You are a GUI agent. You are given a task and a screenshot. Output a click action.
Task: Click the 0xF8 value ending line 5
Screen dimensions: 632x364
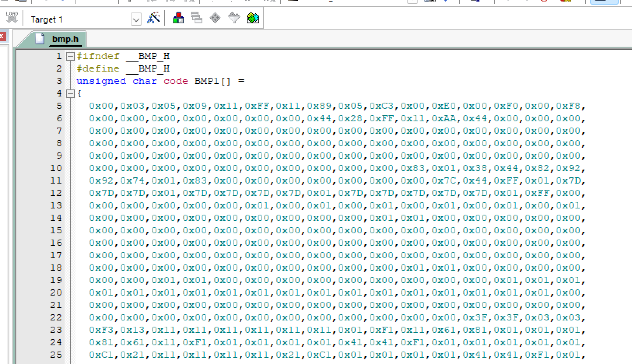coord(569,106)
